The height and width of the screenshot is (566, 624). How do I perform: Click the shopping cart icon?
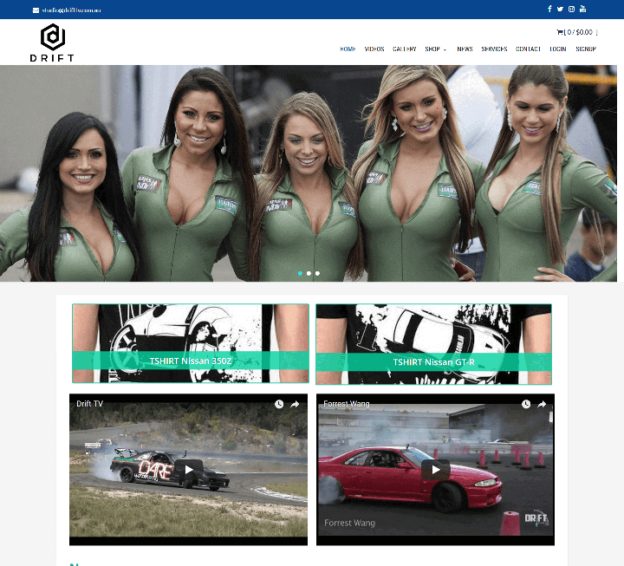point(559,32)
